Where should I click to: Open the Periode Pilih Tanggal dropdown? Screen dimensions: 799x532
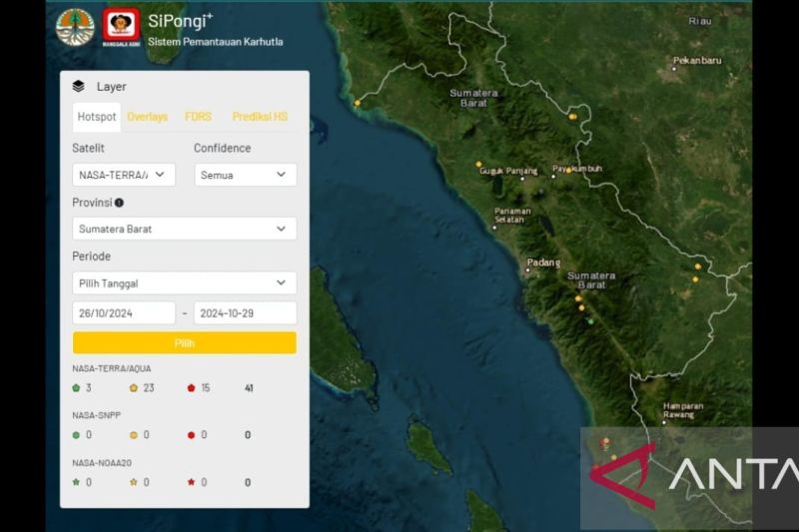click(x=184, y=283)
